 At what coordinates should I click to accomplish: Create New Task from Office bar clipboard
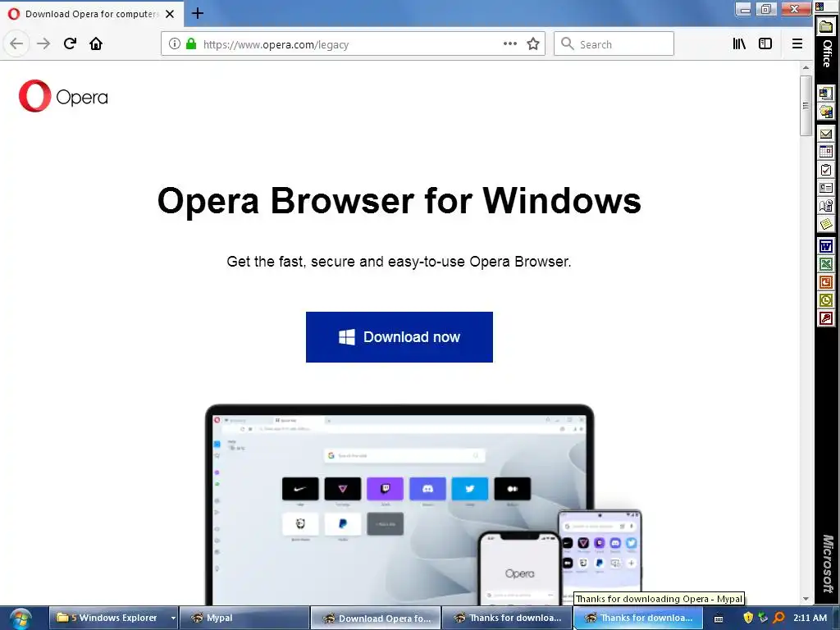coord(826,170)
